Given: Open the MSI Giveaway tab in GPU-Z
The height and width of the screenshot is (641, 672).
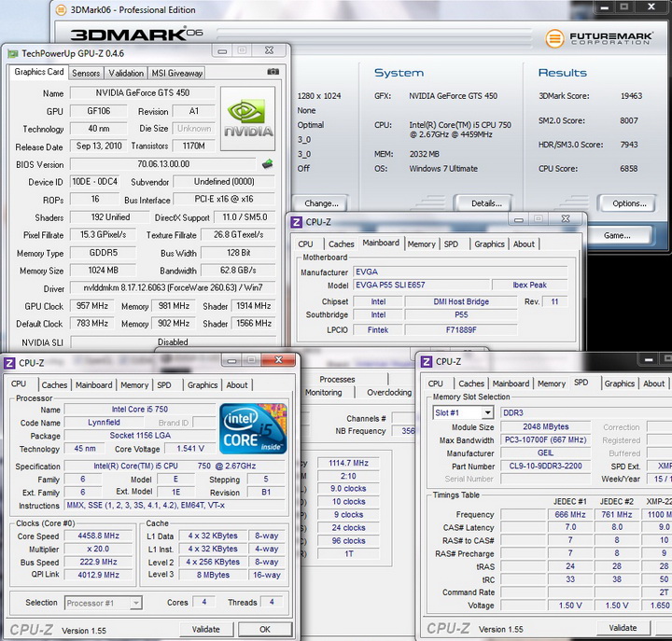Looking at the screenshot, I should [x=176, y=74].
